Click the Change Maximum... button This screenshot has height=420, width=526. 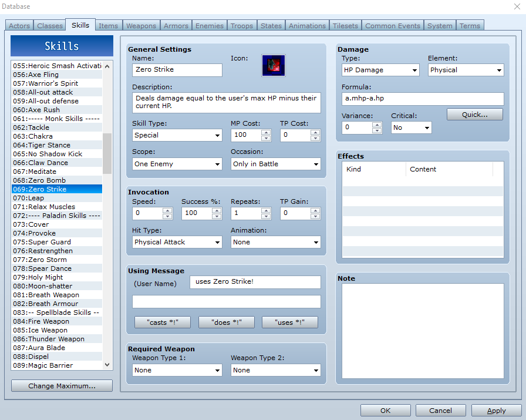click(62, 386)
